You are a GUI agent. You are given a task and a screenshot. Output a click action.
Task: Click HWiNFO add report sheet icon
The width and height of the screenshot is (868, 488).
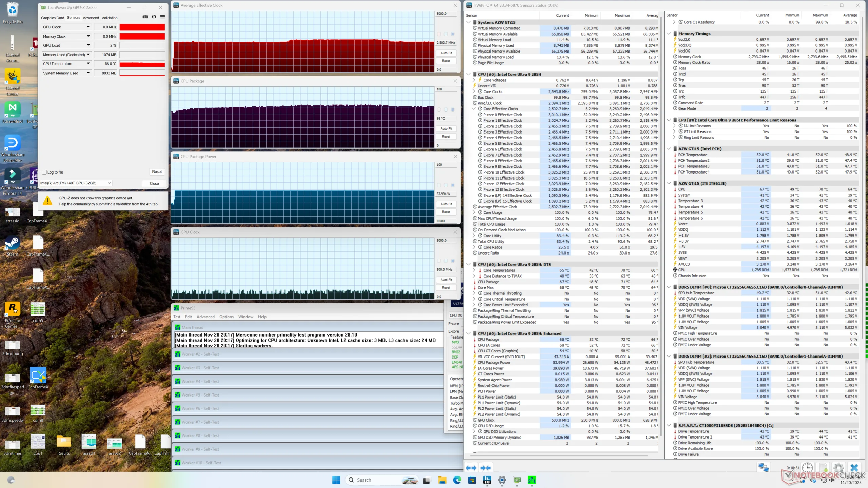pyautogui.click(x=823, y=468)
